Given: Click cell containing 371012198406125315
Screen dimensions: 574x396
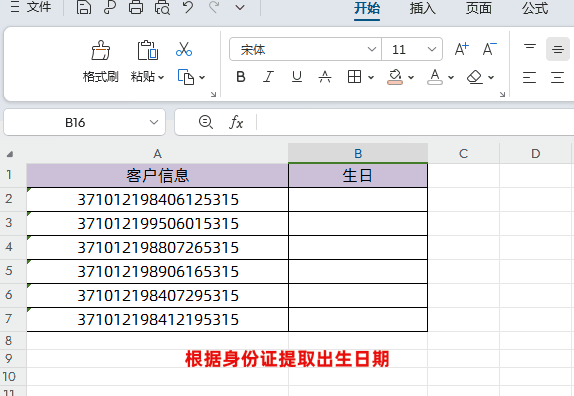Looking at the screenshot, I should point(157,199).
